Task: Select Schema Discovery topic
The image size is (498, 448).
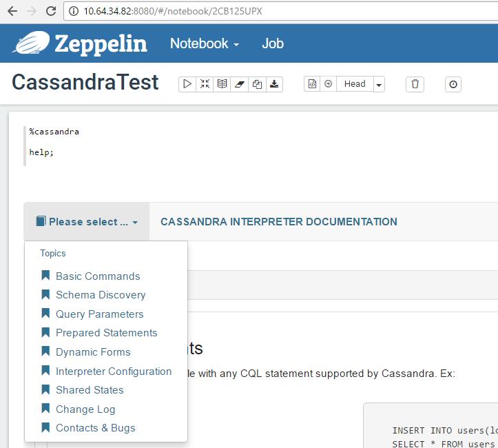Action: pos(101,295)
